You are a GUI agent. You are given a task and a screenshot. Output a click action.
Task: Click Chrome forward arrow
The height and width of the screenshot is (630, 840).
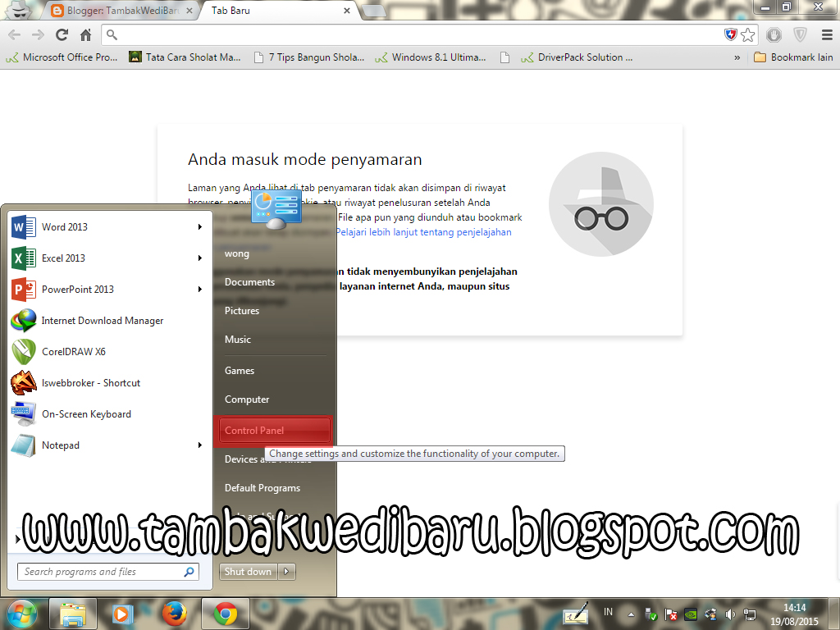pos(38,35)
